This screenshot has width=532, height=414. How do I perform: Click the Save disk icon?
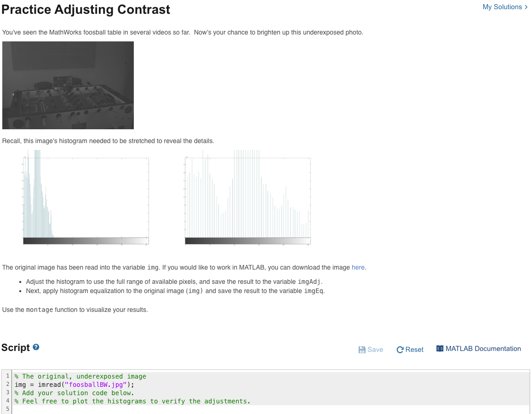(x=362, y=350)
